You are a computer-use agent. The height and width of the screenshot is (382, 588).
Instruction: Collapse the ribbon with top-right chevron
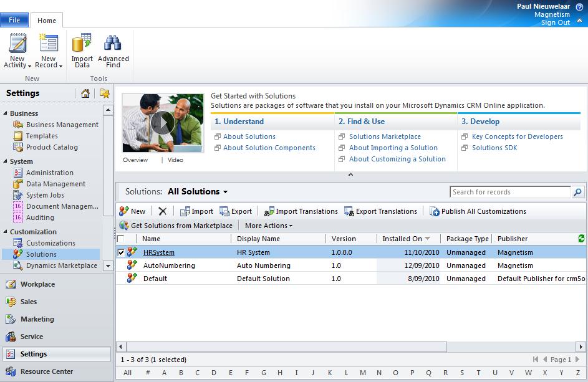[579, 21]
